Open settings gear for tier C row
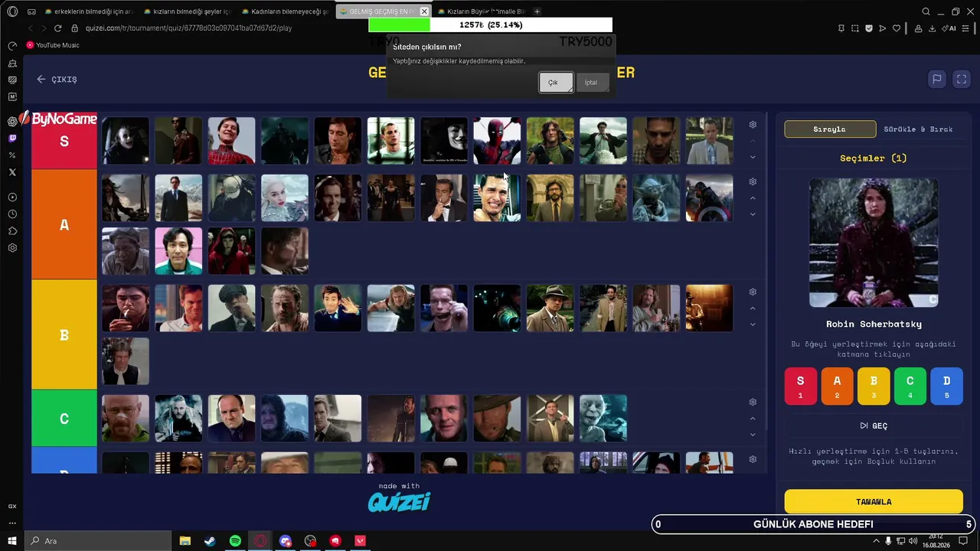The image size is (980, 551). [753, 403]
